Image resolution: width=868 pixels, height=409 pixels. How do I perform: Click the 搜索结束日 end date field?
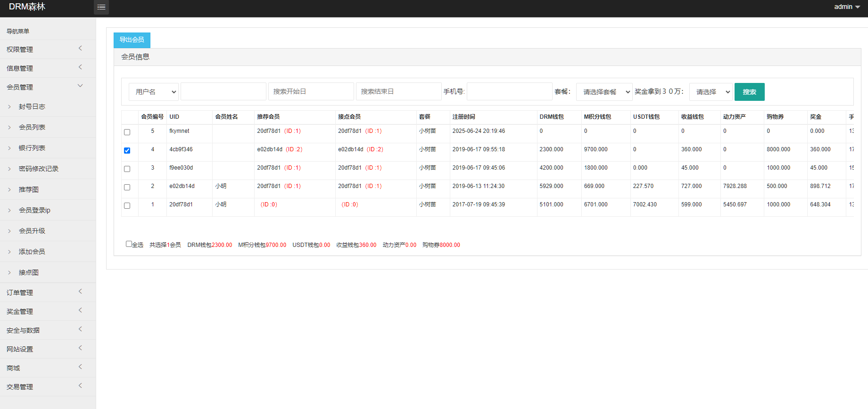click(399, 92)
